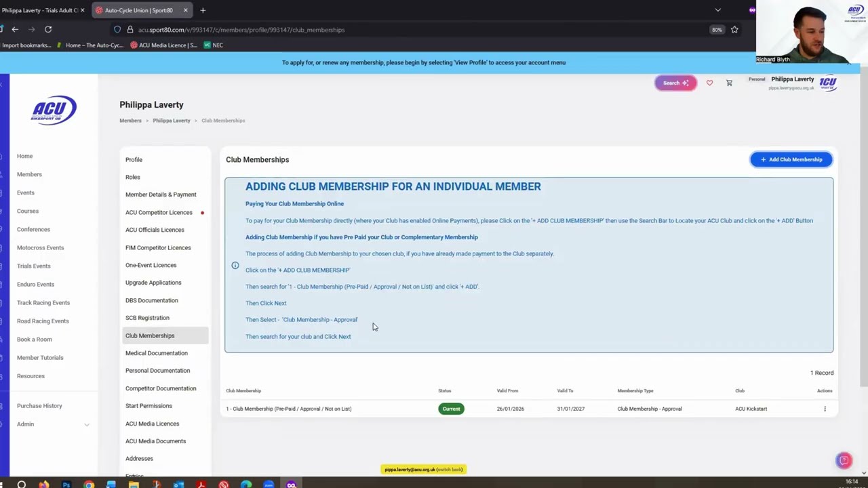
Task: Reload the page with the browser refresh icon
Action: point(48,29)
